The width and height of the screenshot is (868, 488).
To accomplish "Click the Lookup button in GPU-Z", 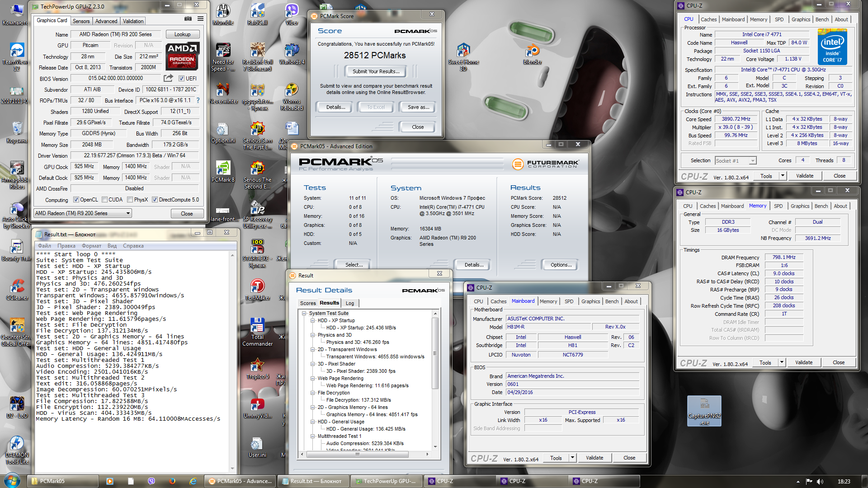I will (x=182, y=34).
